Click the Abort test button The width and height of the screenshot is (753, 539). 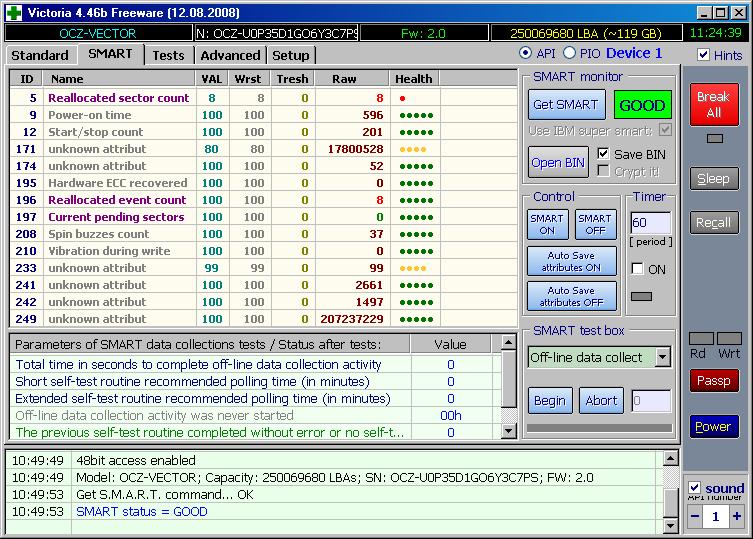coord(601,400)
